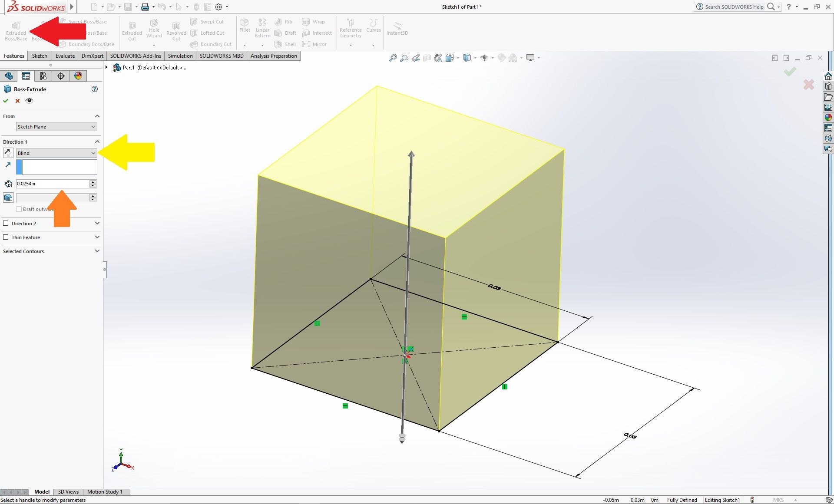Screen dimensions: 834x504
Task: Check the Thin Feature option
Action: click(6, 237)
